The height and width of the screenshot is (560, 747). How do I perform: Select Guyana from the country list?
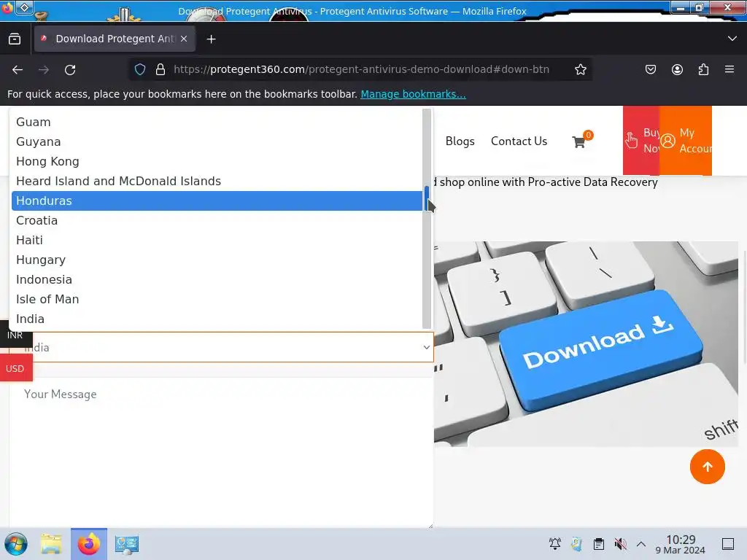pos(217,142)
